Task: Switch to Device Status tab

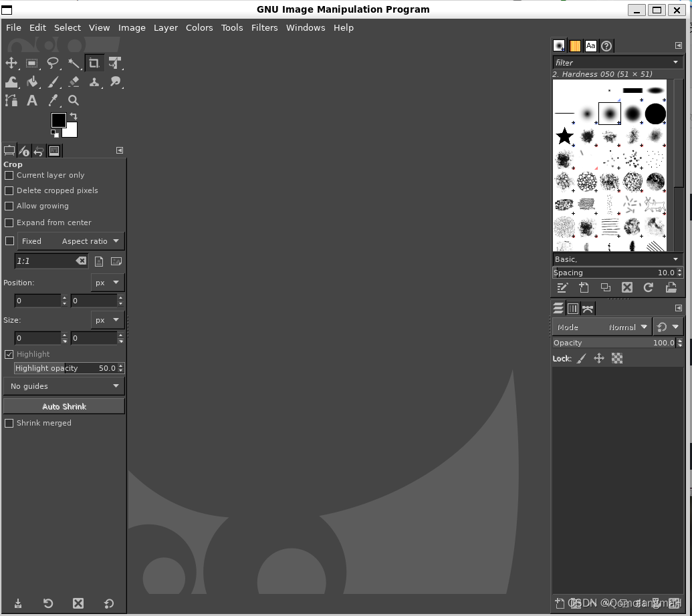Action: (24, 151)
